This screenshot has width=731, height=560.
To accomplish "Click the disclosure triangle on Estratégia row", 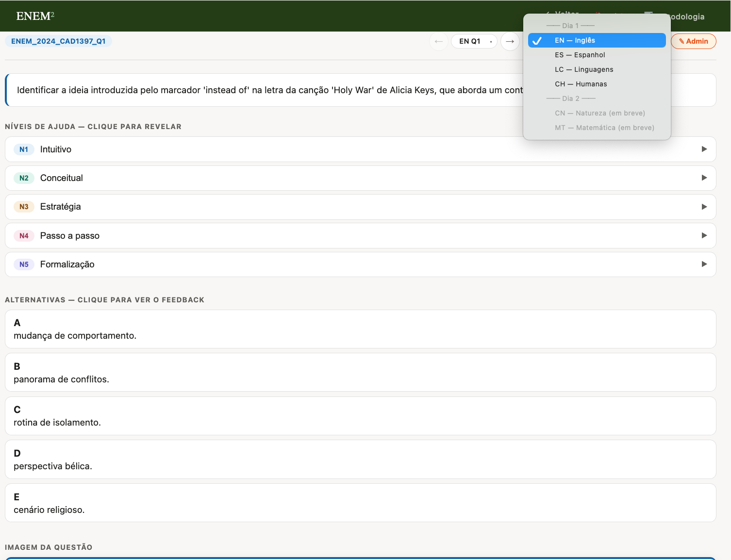I will pyautogui.click(x=704, y=207).
